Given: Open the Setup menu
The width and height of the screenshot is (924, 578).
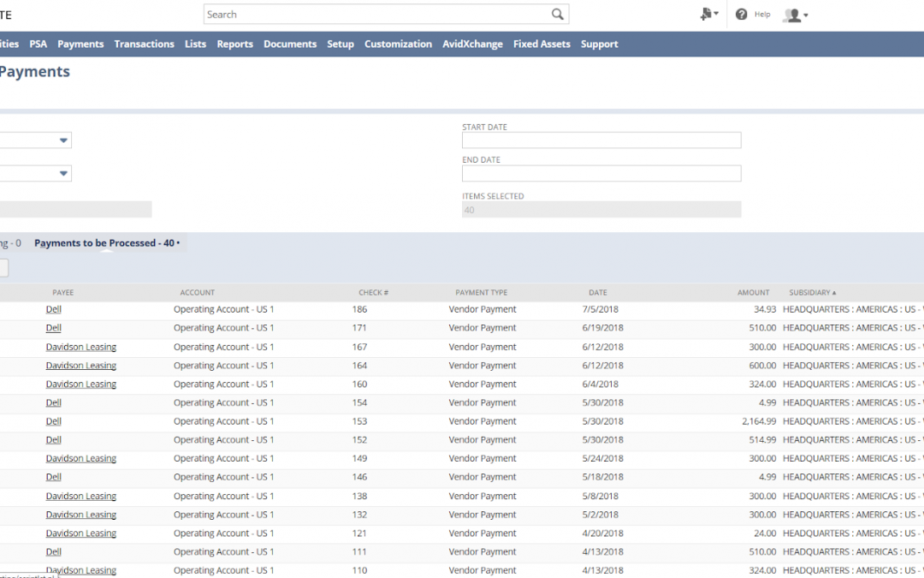Looking at the screenshot, I should click(341, 45).
